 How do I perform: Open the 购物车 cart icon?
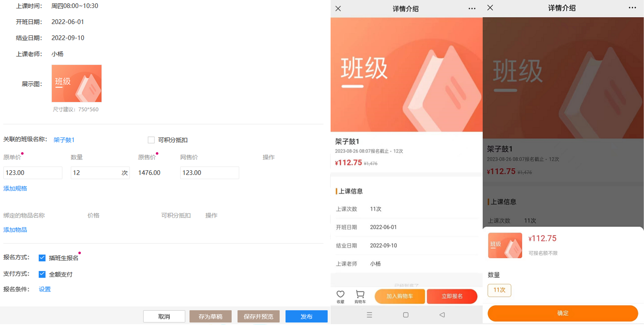pyautogui.click(x=360, y=294)
